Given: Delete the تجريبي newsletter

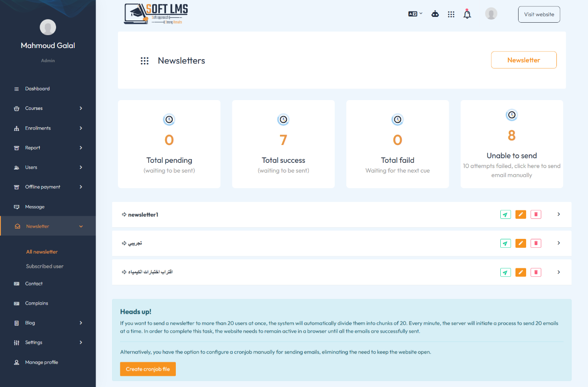Looking at the screenshot, I should pos(535,243).
